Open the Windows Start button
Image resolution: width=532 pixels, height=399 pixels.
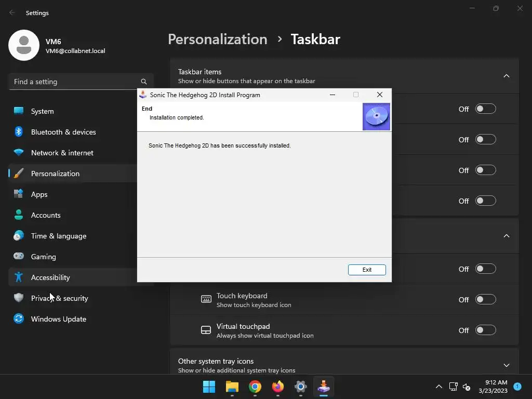coord(209,387)
